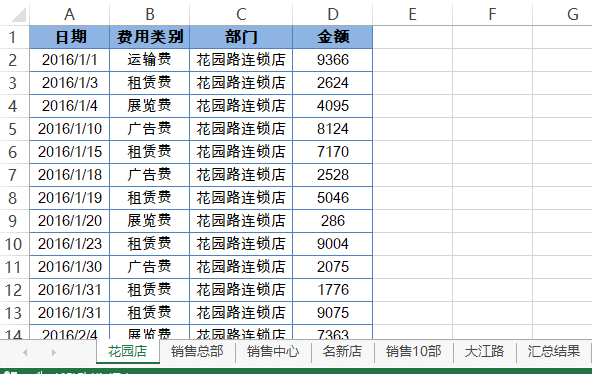Select column D header
Screen dimensions: 592x374
[333, 14]
